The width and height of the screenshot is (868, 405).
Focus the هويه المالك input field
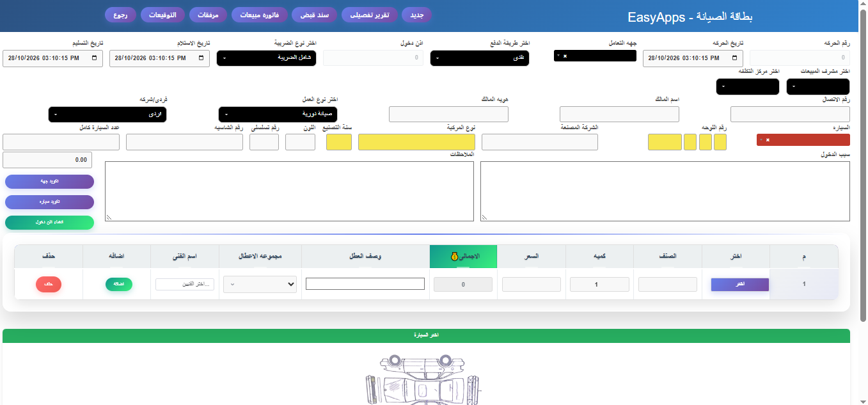pyautogui.click(x=448, y=115)
